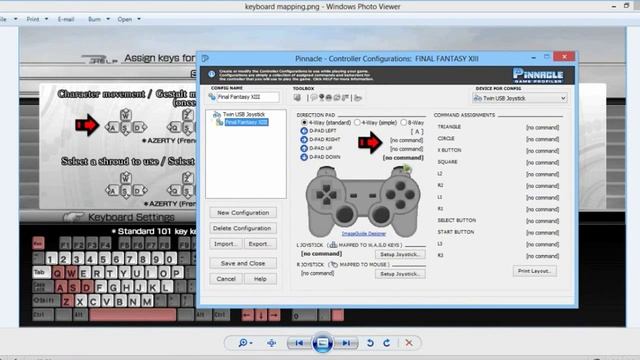
Task: Click the speech bubble icon in Toolbox
Action: coord(313,98)
